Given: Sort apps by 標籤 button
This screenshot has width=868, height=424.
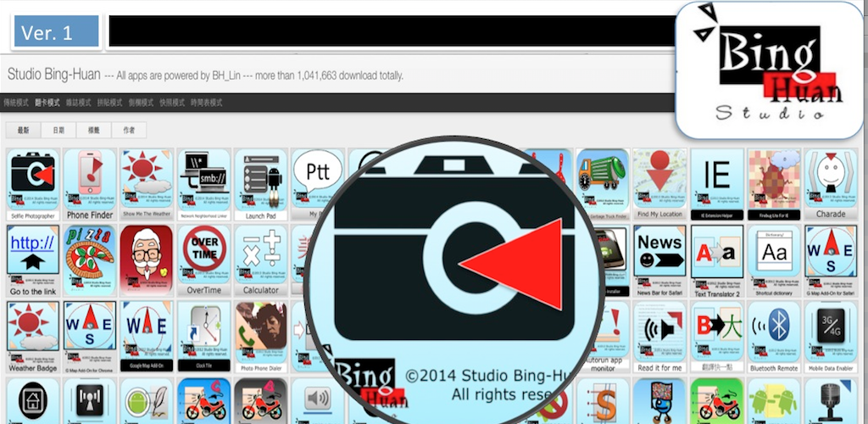Looking at the screenshot, I should [x=93, y=130].
